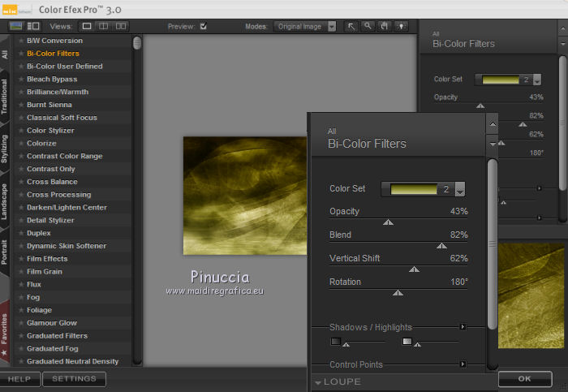
Task: Switch to the Portrait tab
Action: pyautogui.click(x=4, y=252)
